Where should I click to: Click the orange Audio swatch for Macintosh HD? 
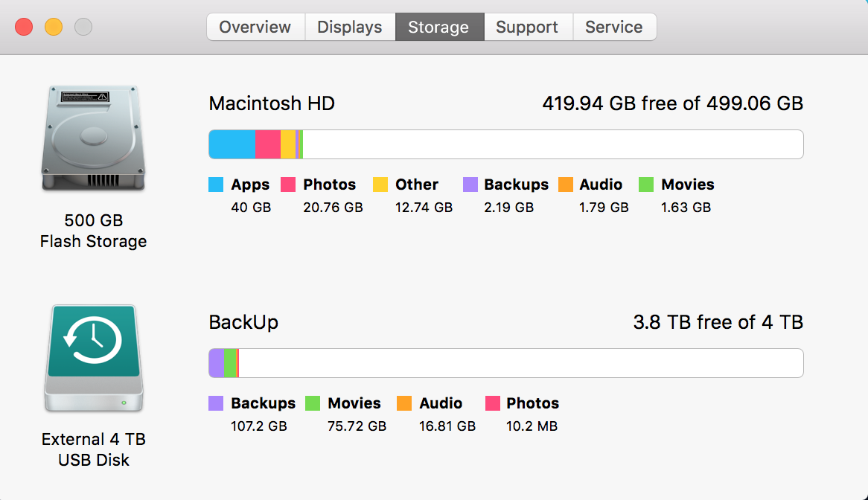click(566, 185)
